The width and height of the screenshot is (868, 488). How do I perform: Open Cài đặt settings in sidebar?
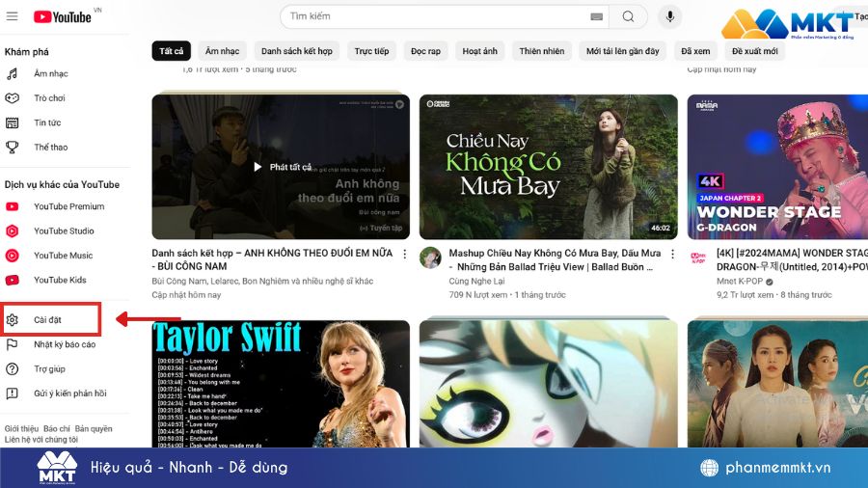(x=48, y=319)
